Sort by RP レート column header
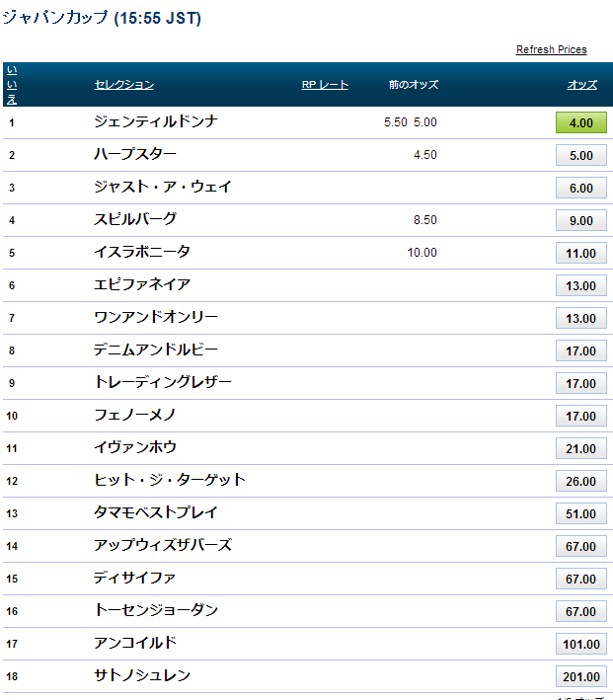This screenshot has height=700, width=613. coord(325,85)
